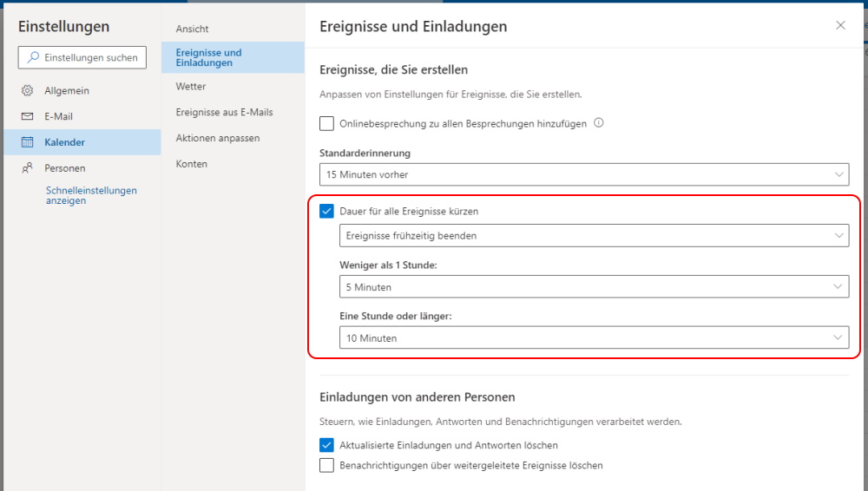Viewport: 868px width, 491px height.
Task: Uncheck Aktualisierte Einladungen und Antworten löschen
Action: [x=326, y=445]
